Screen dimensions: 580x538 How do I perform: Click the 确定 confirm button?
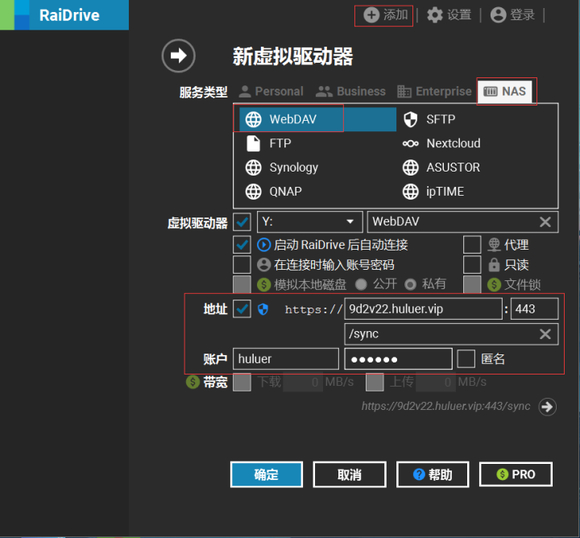pyautogui.click(x=266, y=474)
